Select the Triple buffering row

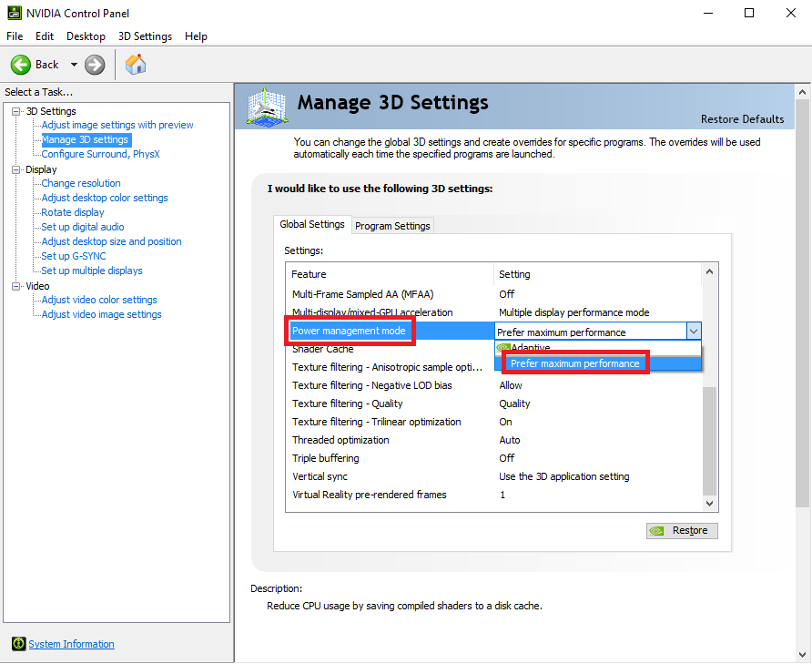pyautogui.click(x=494, y=458)
